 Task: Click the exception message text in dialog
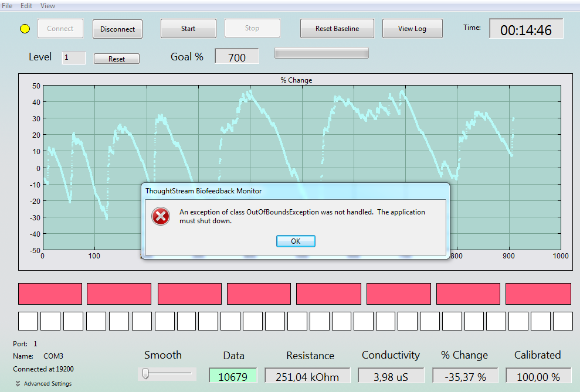point(302,216)
